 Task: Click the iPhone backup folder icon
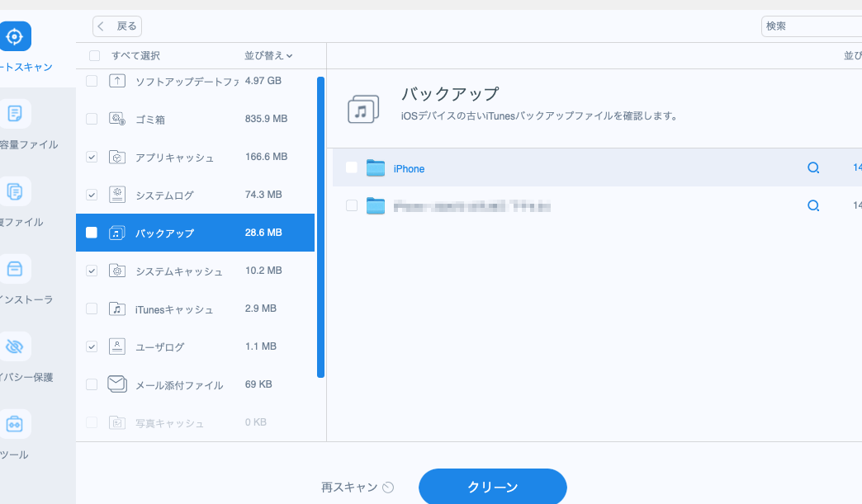(x=376, y=167)
